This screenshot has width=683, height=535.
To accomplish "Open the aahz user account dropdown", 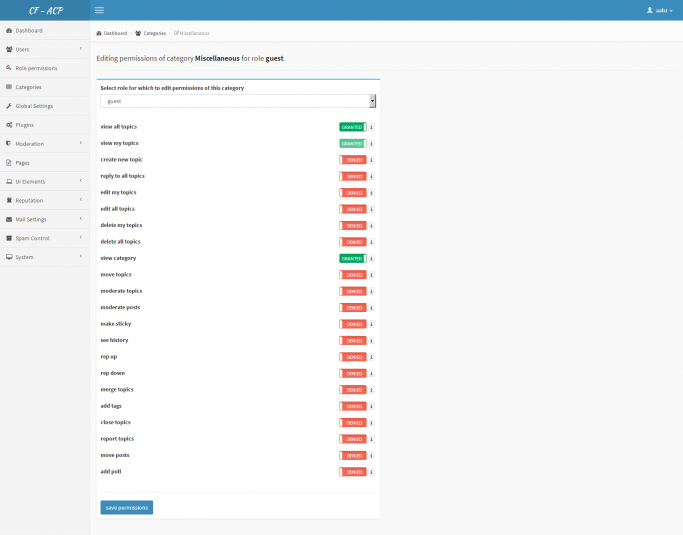I will coord(659,10).
